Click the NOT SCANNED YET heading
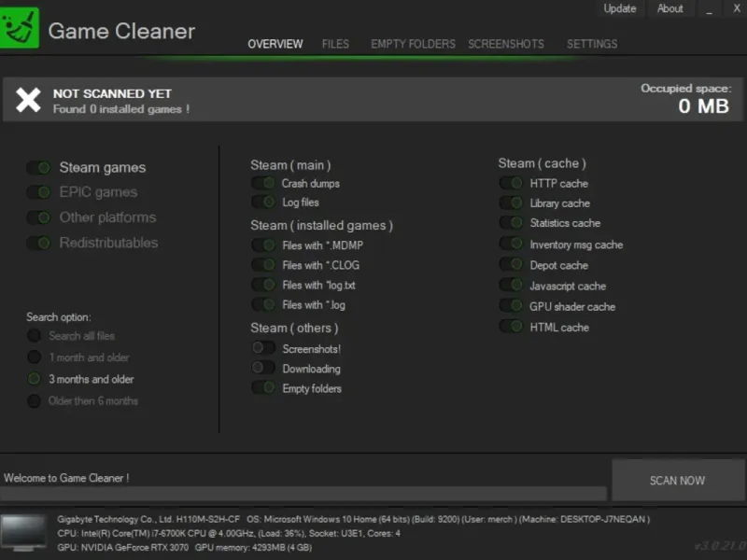 coord(112,94)
